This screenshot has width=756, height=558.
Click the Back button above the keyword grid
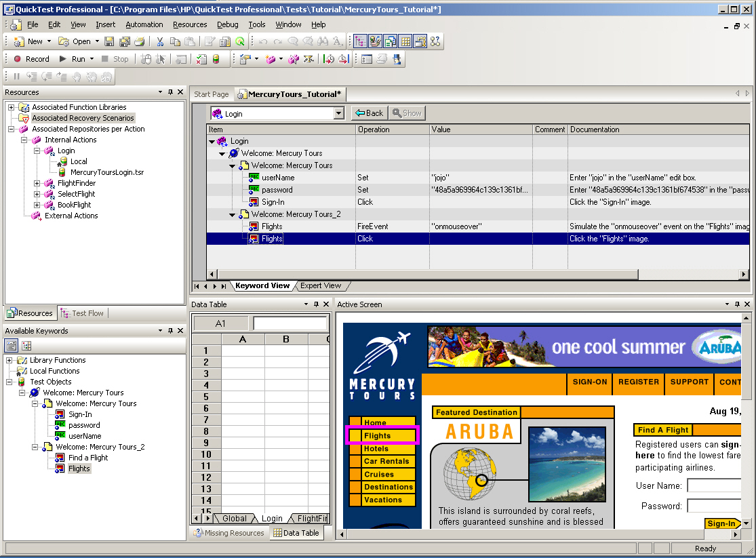click(369, 113)
